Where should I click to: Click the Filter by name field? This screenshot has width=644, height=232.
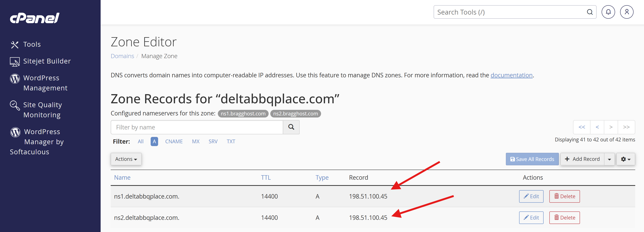pyautogui.click(x=197, y=127)
